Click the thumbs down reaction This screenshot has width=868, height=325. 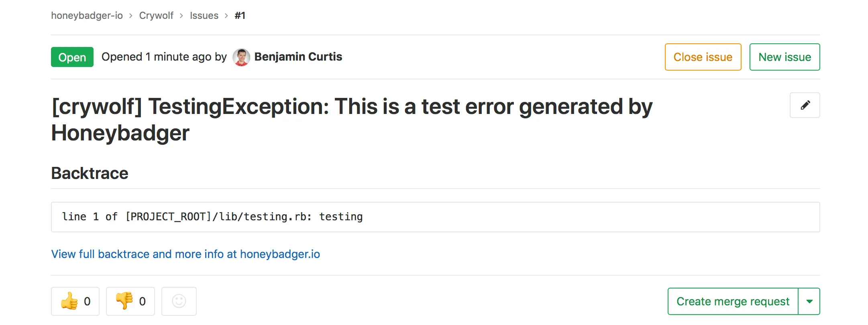tap(124, 301)
